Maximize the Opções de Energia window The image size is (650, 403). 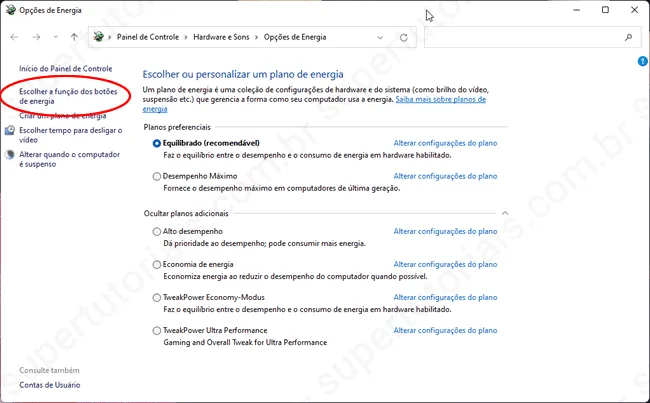click(605, 10)
